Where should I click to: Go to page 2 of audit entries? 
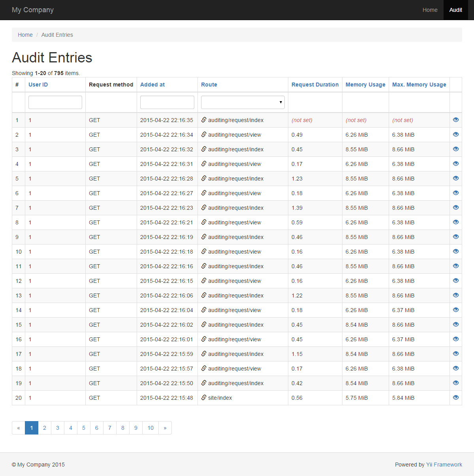pos(45,428)
